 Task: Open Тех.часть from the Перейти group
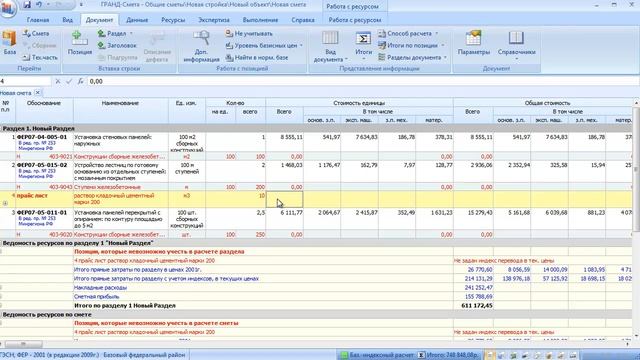[x=40, y=58]
